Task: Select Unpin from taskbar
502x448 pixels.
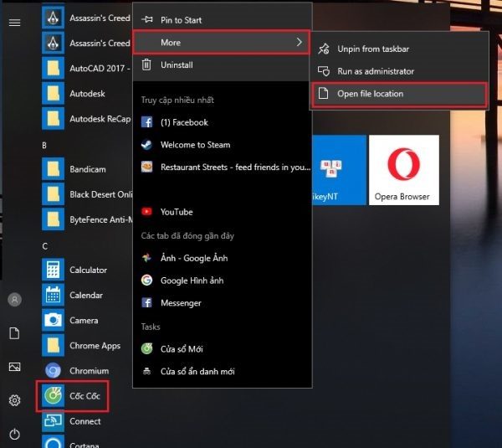Action: tap(399, 49)
